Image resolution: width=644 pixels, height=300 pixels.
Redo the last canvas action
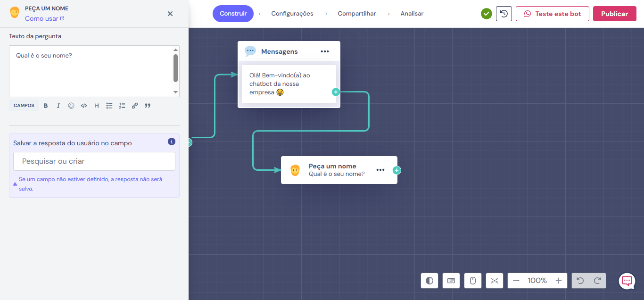coord(597,281)
